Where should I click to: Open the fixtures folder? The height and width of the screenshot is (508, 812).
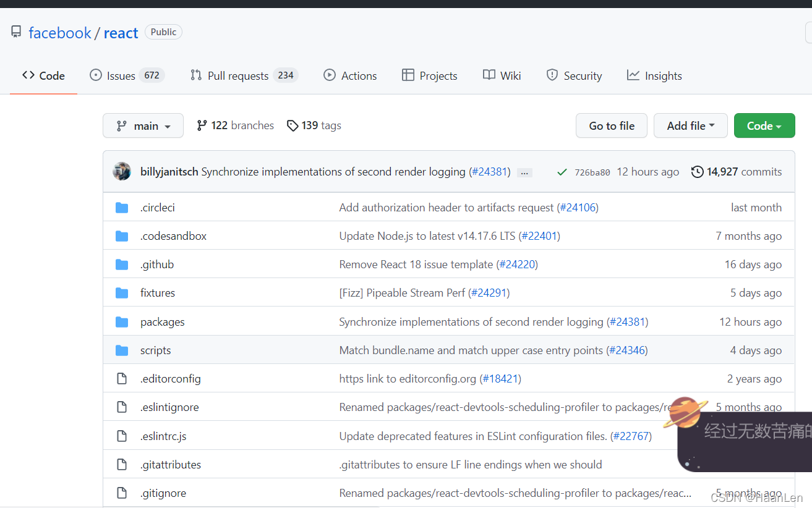[158, 293]
